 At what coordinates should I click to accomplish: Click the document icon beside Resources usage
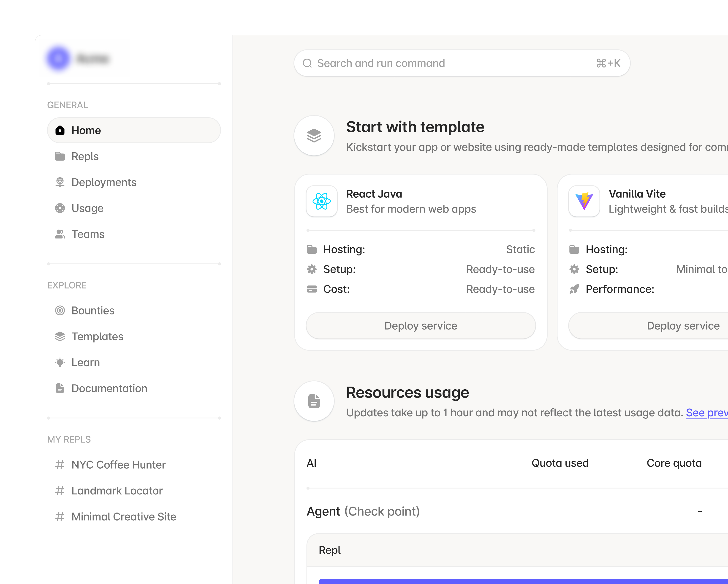314,401
